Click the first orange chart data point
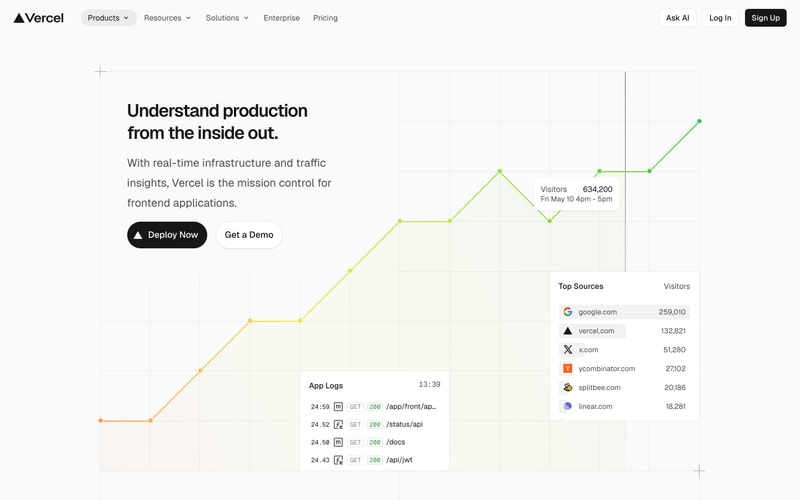 point(101,420)
